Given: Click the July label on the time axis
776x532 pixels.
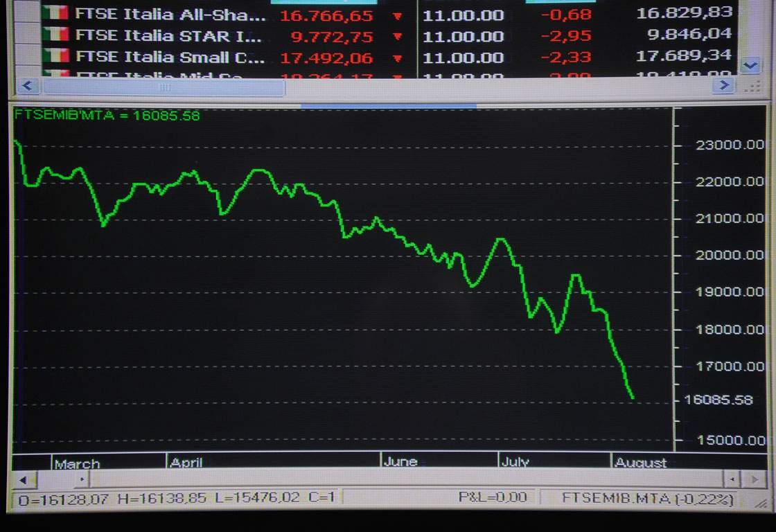Looking at the screenshot, I should coord(515,462).
